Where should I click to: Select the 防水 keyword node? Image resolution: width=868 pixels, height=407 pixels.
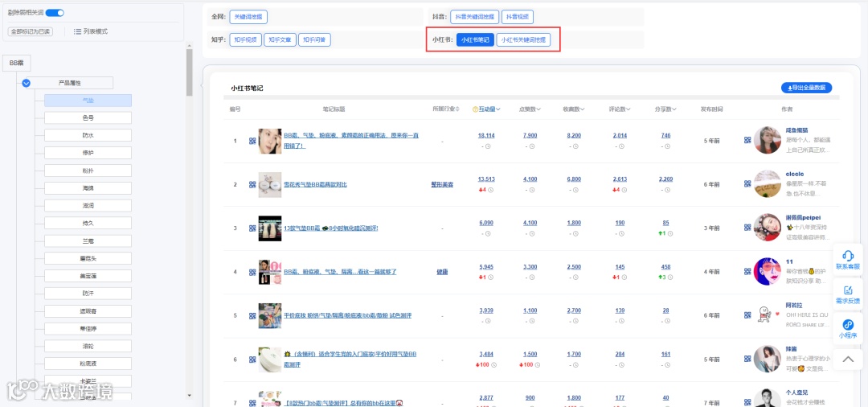pyautogui.click(x=88, y=135)
